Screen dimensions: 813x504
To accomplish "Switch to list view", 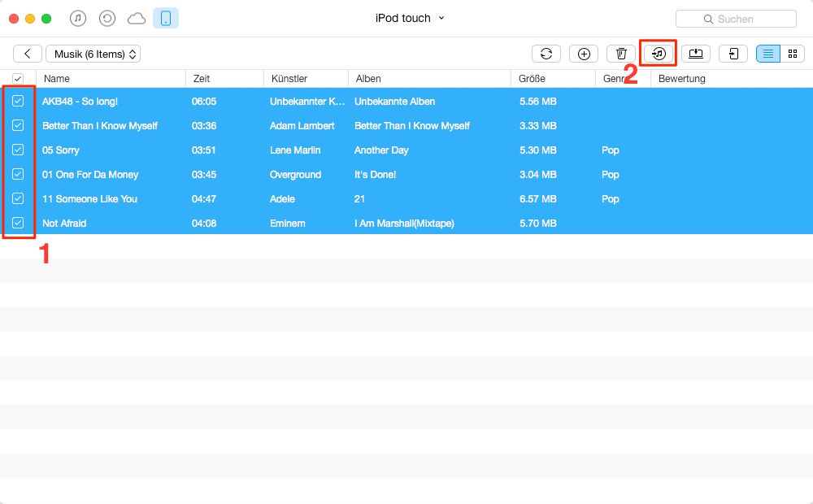I will coord(768,54).
